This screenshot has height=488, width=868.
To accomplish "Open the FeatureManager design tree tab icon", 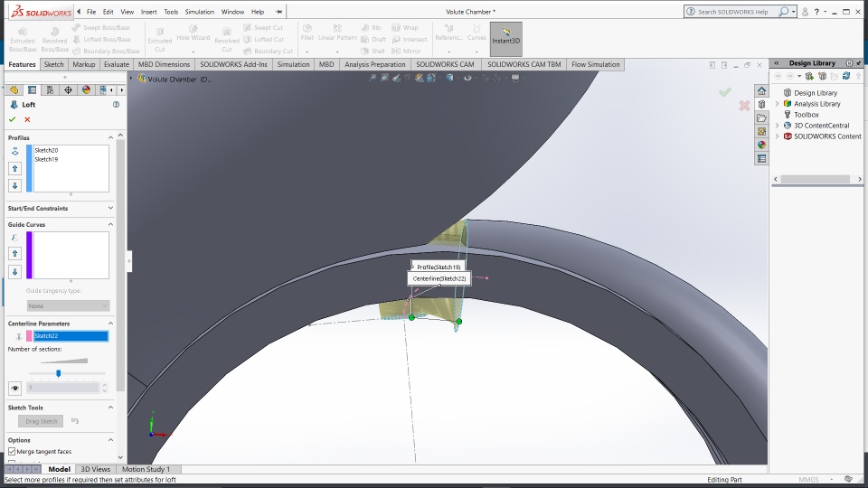I will [14, 90].
